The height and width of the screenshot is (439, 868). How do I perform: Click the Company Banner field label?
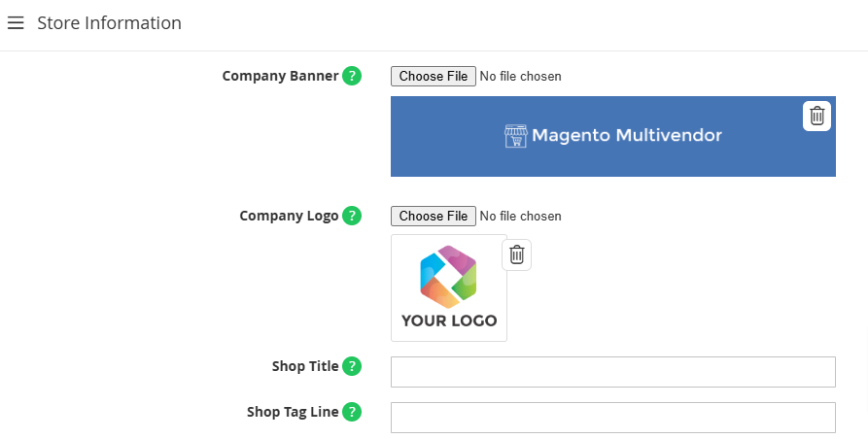[x=280, y=76]
